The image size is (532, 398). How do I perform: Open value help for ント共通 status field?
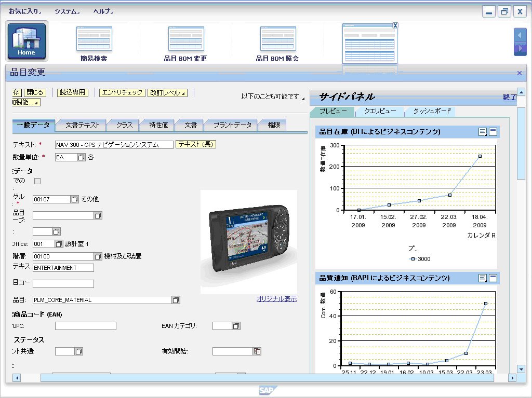tap(79, 351)
